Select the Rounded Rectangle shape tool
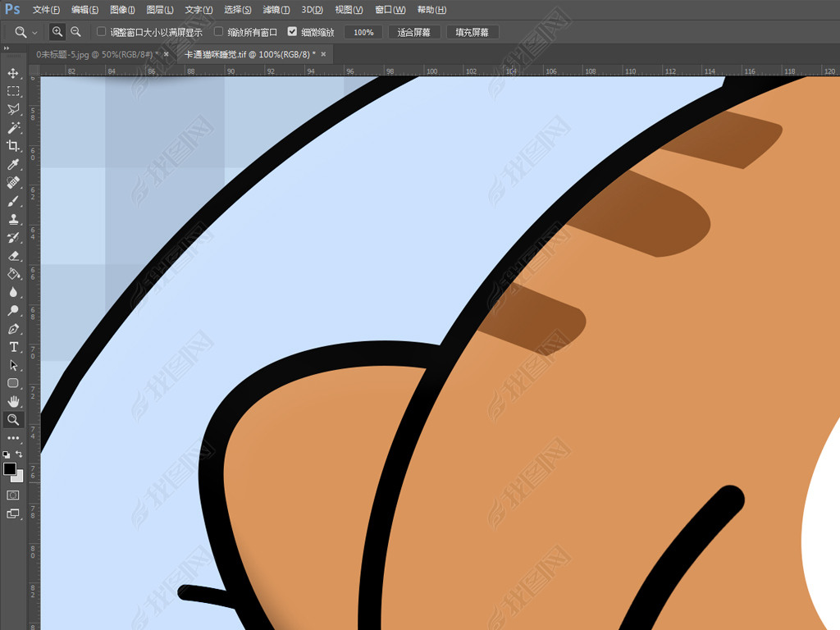Image resolution: width=840 pixels, height=630 pixels. click(13, 383)
